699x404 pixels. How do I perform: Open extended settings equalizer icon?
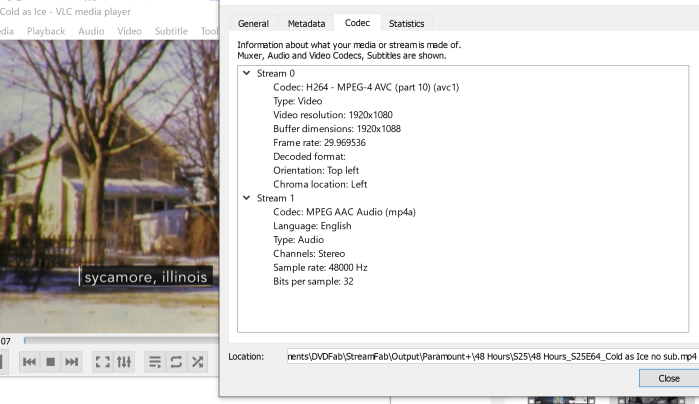[124, 362]
